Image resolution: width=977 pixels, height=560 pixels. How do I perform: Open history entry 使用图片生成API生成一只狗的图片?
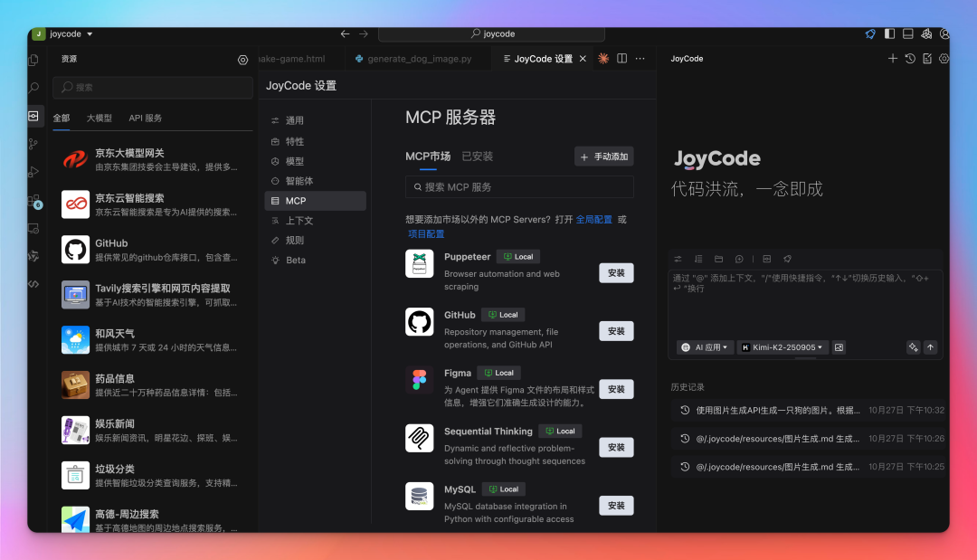(809, 411)
